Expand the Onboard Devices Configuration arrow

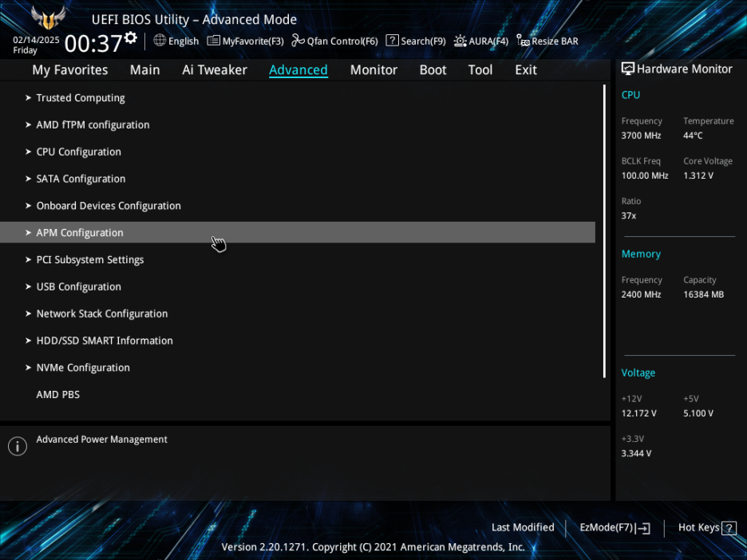[x=28, y=206]
